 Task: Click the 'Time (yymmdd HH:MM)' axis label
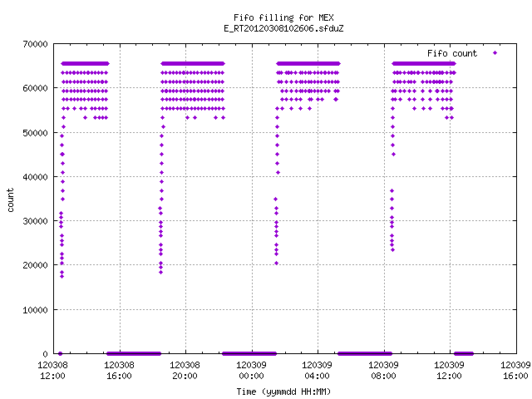(283, 392)
